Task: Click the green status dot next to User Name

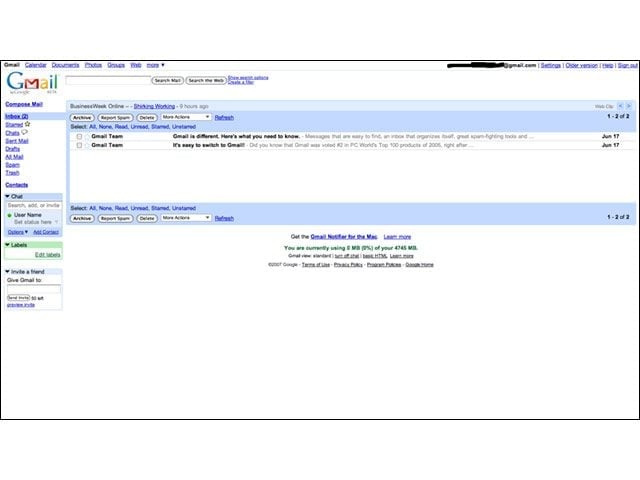Action: 9,215
